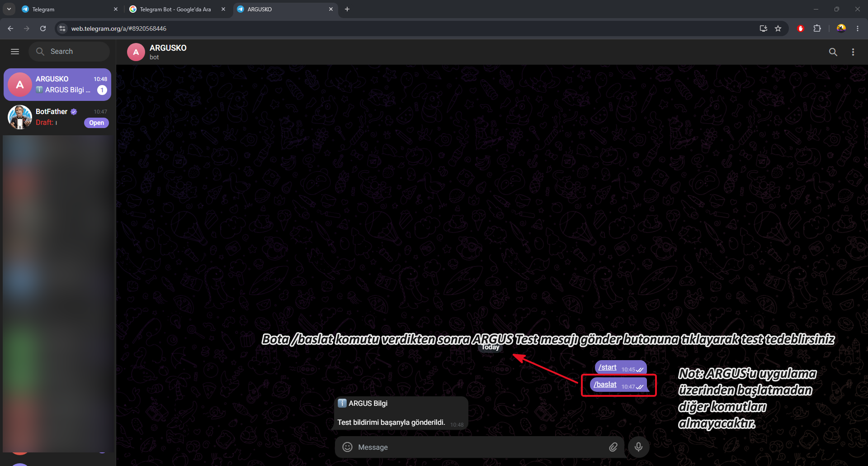This screenshot has height=466, width=868.
Task: Click the Open button on BotFather
Action: pyautogui.click(x=96, y=123)
